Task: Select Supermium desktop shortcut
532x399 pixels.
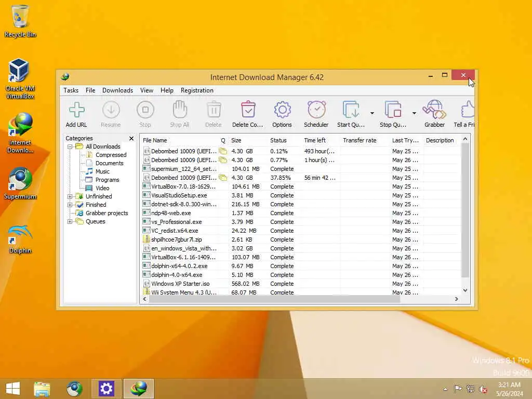Action: click(20, 183)
